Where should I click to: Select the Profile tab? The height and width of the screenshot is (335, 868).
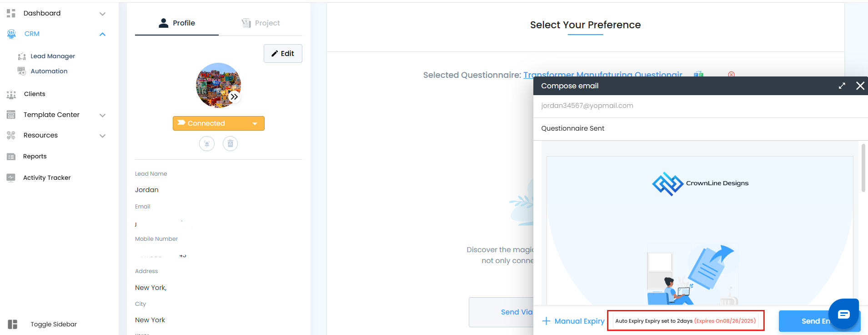click(x=177, y=23)
